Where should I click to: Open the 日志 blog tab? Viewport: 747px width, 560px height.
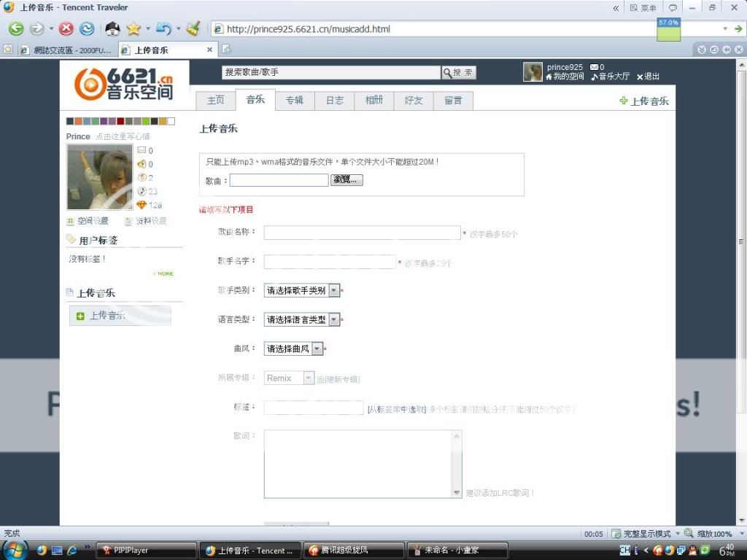[x=334, y=101]
